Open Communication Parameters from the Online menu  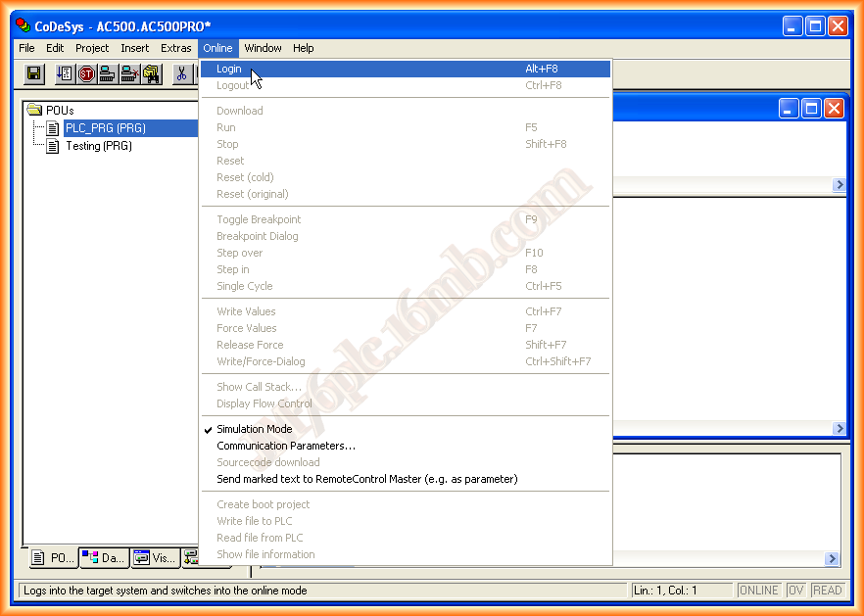(285, 446)
